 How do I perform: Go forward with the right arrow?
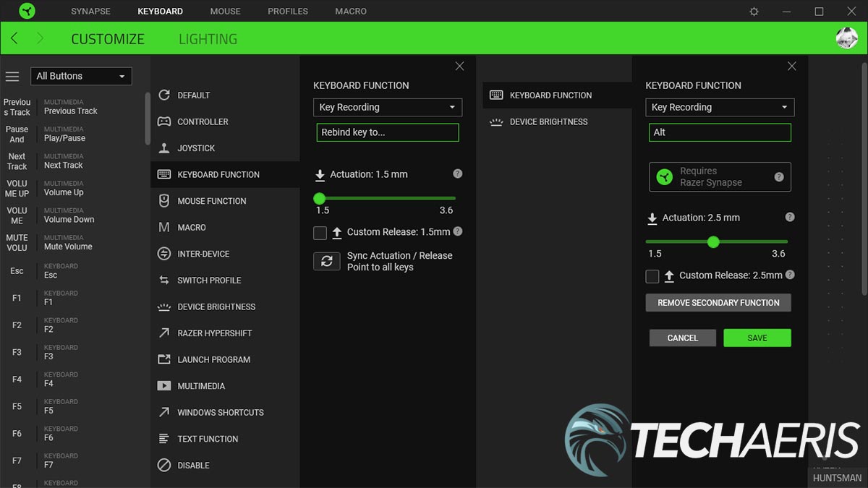(40, 38)
